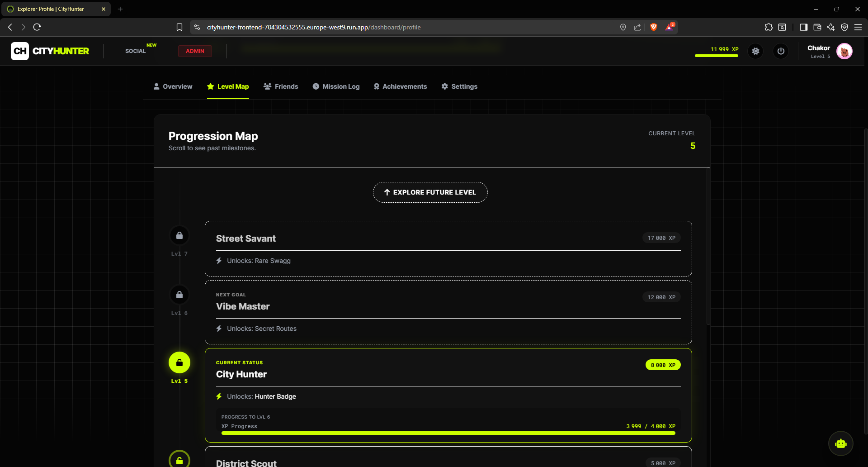Select the Level Map tab
Viewport: 868px width, 467px height.
click(228, 86)
